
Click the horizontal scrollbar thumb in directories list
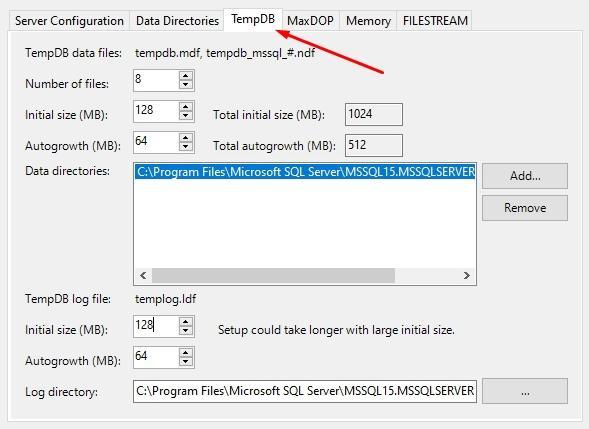pyautogui.click(x=273, y=275)
